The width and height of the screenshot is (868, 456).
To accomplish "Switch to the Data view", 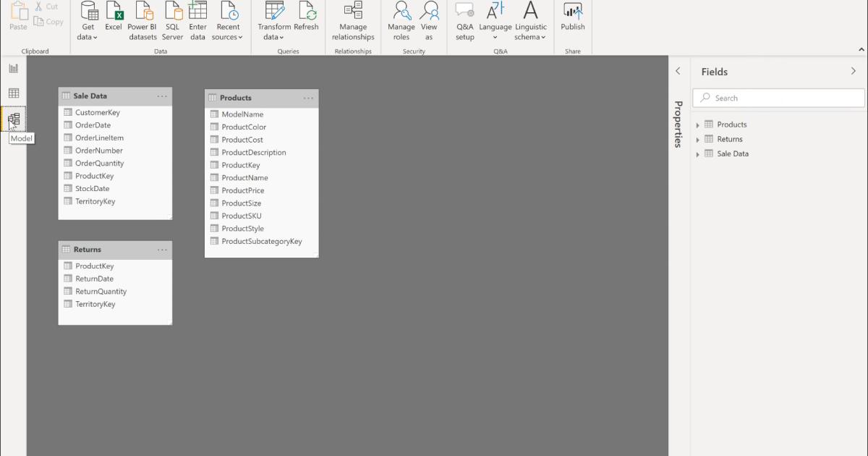I will pyautogui.click(x=12, y=93).
